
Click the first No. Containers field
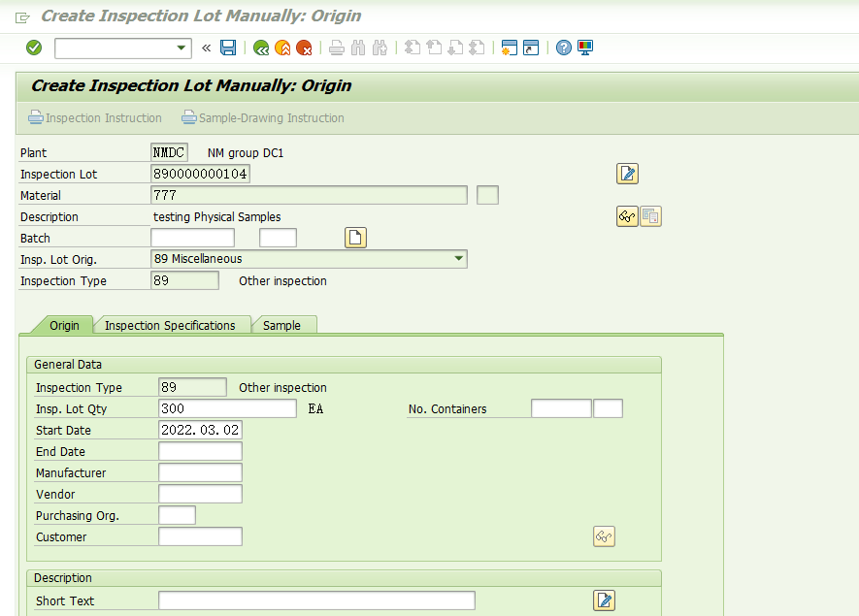(561, 408)
